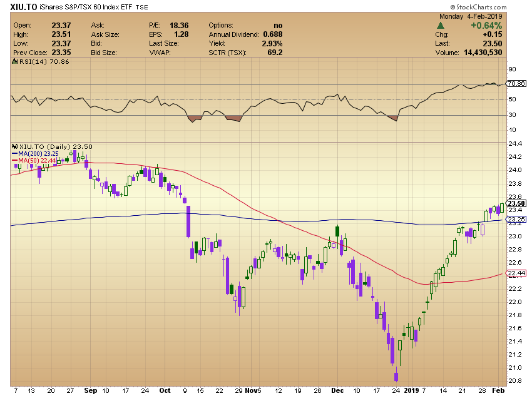This screenshot has height=396, width=532.
Task: Click the RSI axis label 30
Action: point(512,115)
